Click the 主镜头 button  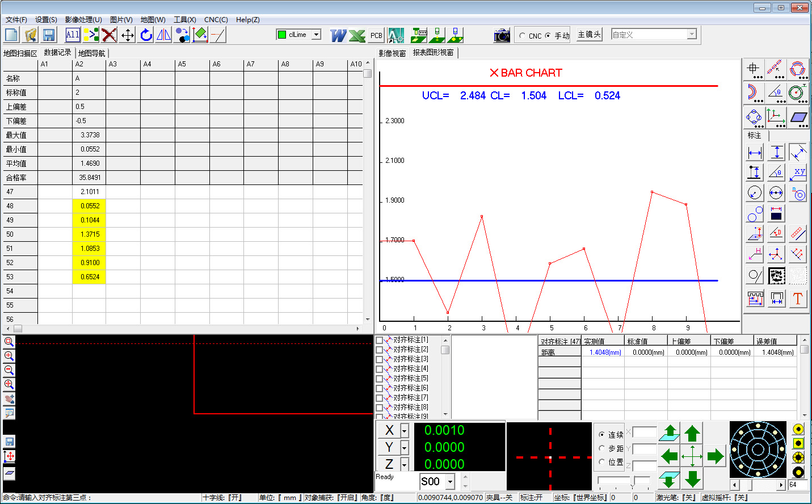[589, 35]
